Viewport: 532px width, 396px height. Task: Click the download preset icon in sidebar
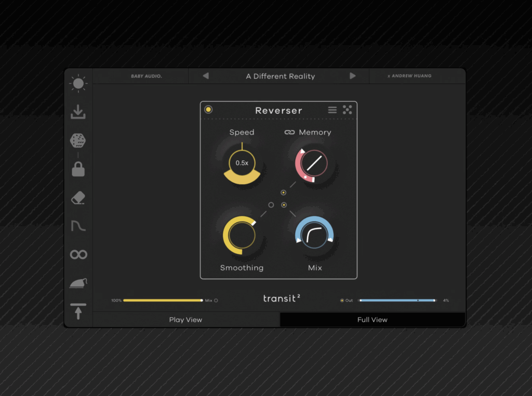(78, 112)
